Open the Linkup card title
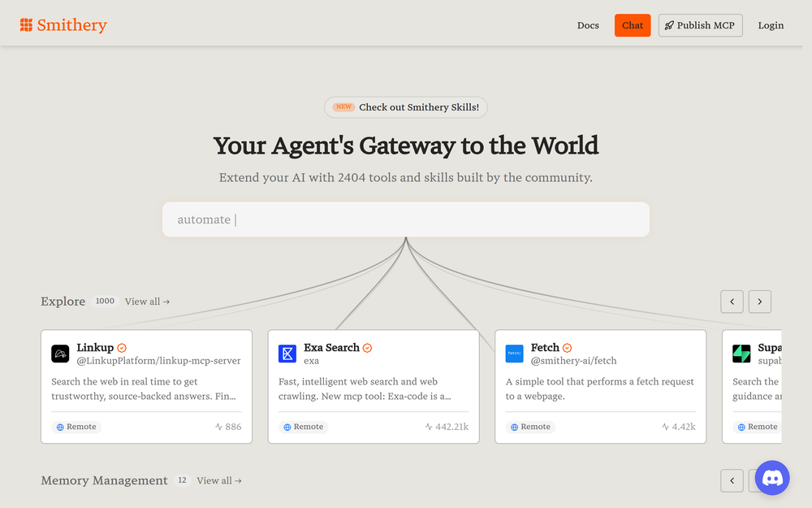This screenshot has width=812, height=508. pos(95,347)
